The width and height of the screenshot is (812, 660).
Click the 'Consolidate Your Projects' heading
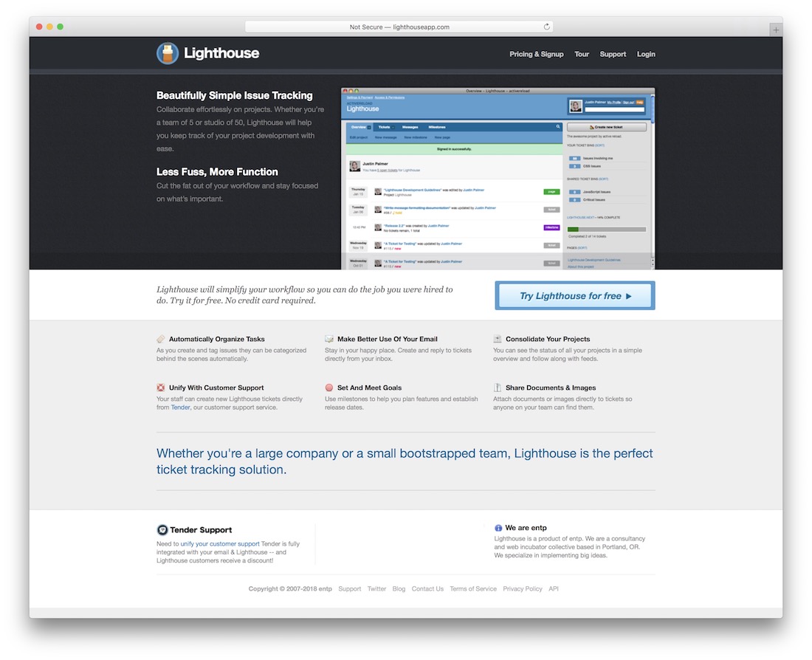(548, 339)
